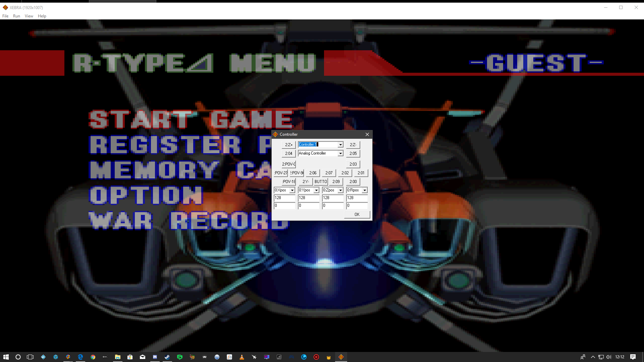Click the POV-90 direction button
Viewport: 644px width, 362px height.
[297, 173]
